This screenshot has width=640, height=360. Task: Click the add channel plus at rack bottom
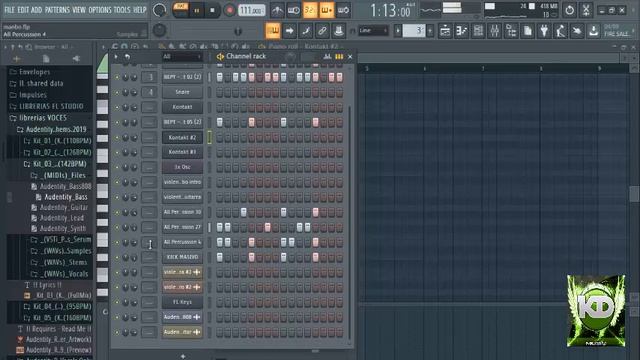(183, 356)
